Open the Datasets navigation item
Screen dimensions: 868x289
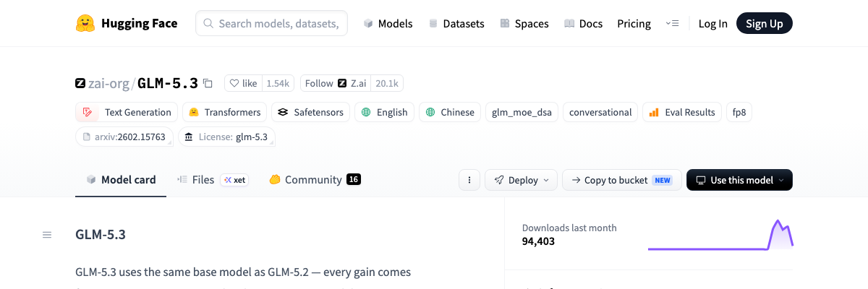(456, 23)
